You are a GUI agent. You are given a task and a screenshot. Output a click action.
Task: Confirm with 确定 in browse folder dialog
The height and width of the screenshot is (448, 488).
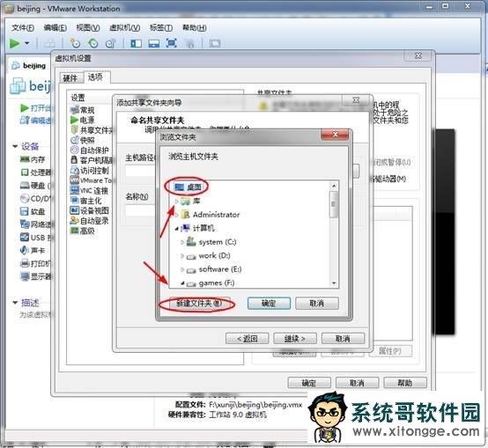(x=269, y=303)
